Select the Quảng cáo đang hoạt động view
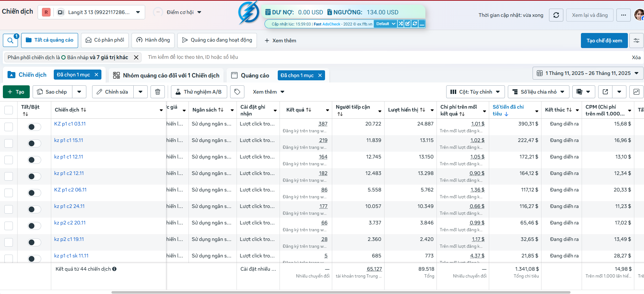This screenshot has width=644, height=294. click(x=217, y=40)
